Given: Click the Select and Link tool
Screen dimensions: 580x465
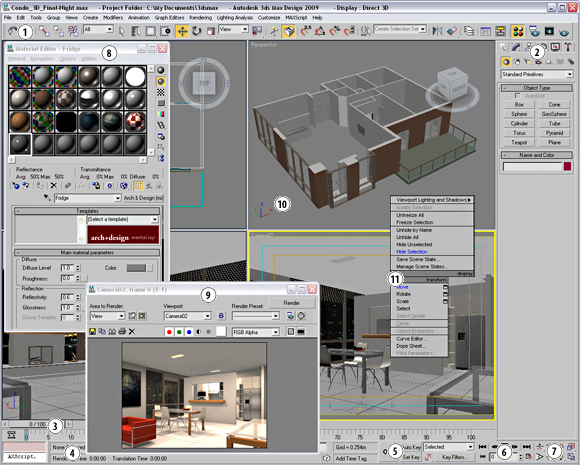Looking at the screenshot, I should (44, 31).
